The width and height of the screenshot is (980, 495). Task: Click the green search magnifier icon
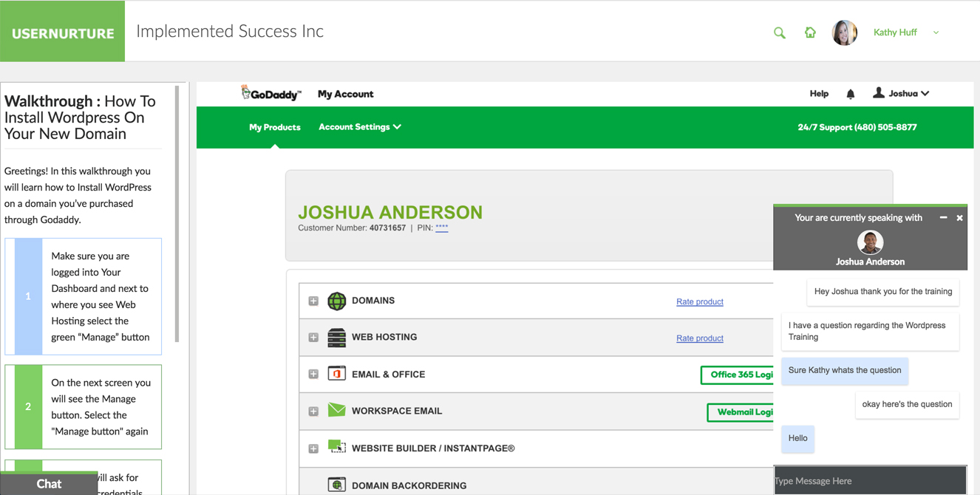pos(779,33)
